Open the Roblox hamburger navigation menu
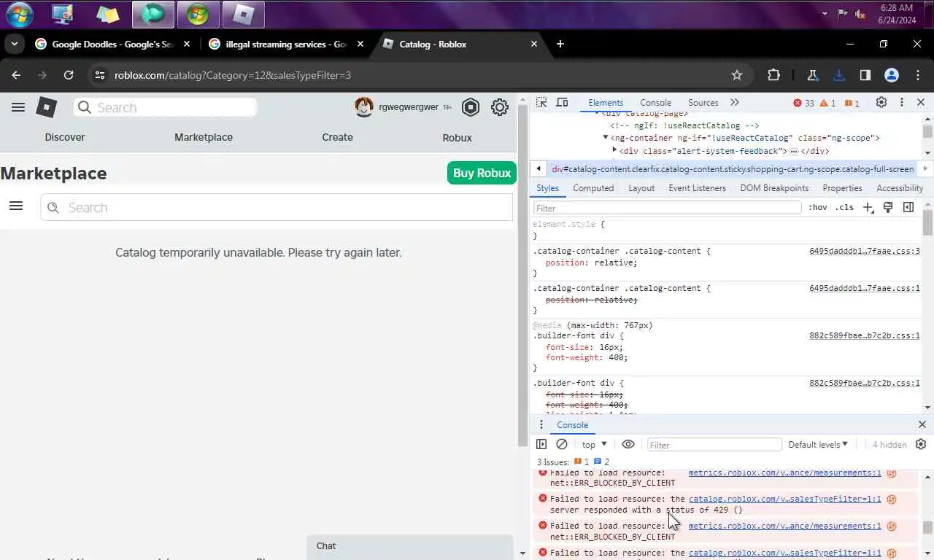 point(18,107)
